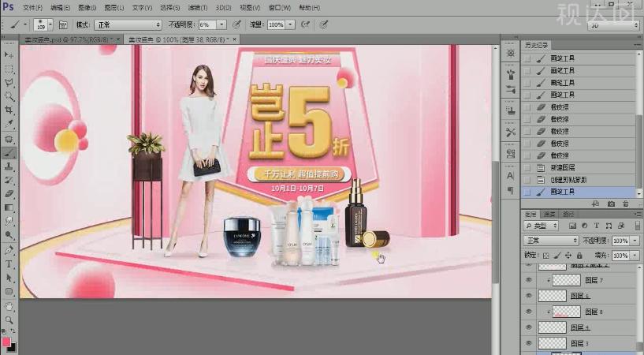Image resolution: width=644 pixels, height=355 pixels.
Task: Hide layer 图层 4
Action: tap(529, 327)
